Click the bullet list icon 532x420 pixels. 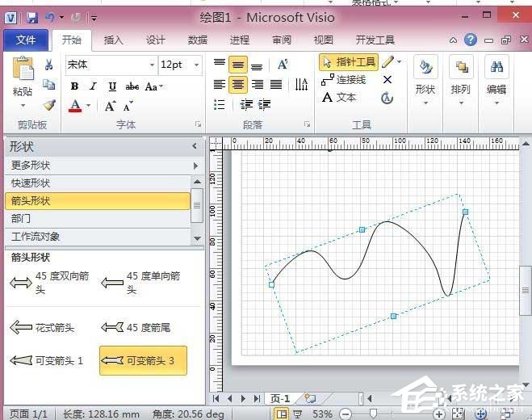220,104
